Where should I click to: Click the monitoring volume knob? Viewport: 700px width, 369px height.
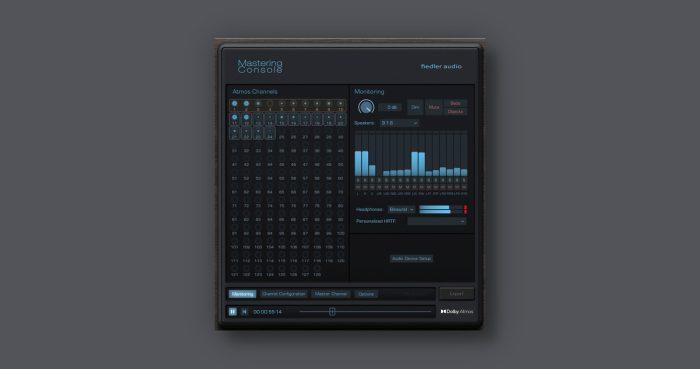[366, 107]
